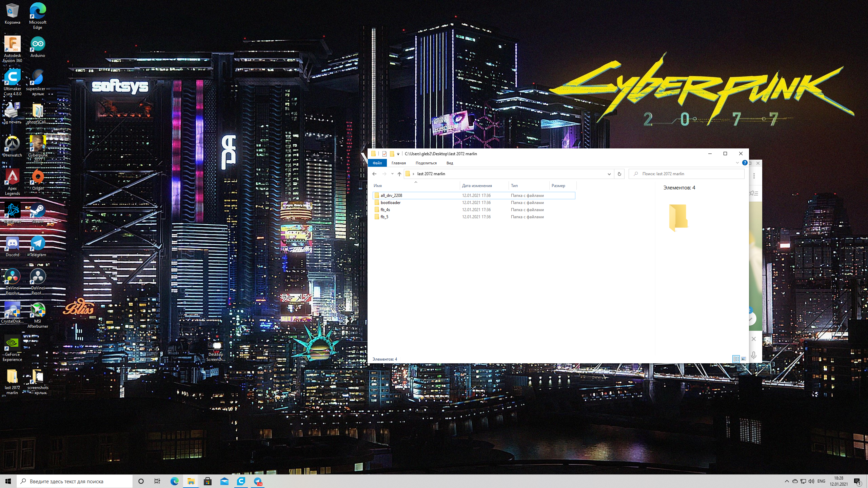Select bootloader folder row

[x=474, y=203]
